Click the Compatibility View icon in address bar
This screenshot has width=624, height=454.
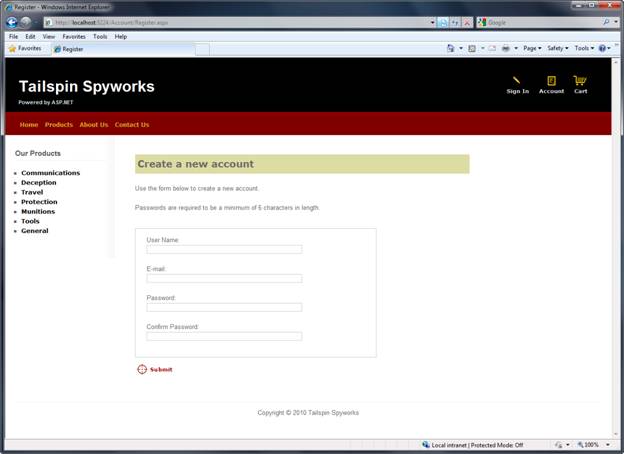[443, 23]
